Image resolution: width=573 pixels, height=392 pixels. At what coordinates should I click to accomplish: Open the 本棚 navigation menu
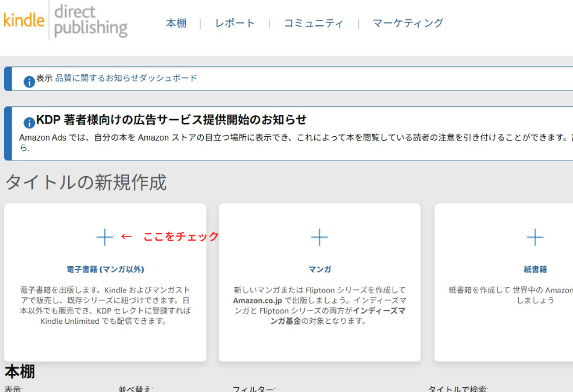(x=176, y=24)
